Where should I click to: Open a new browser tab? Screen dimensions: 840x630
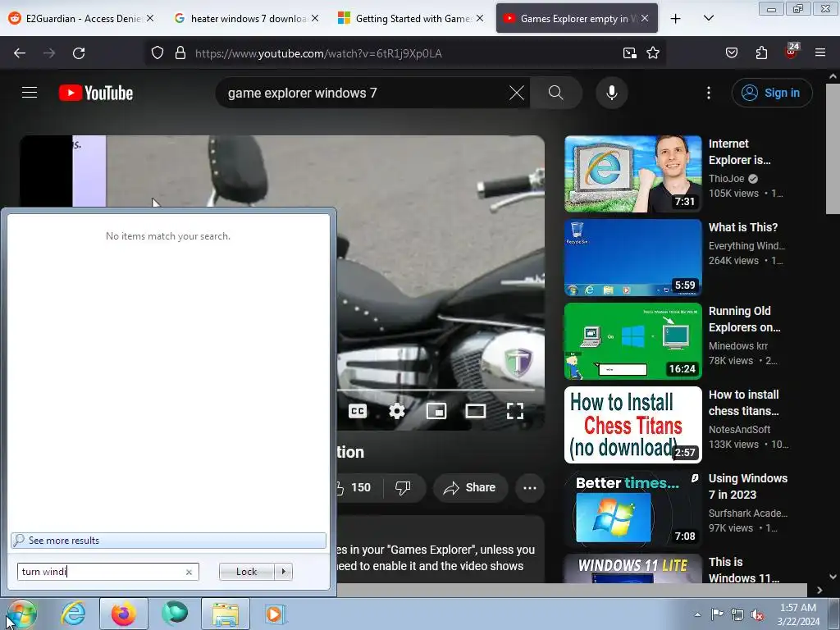pos(676,19)
